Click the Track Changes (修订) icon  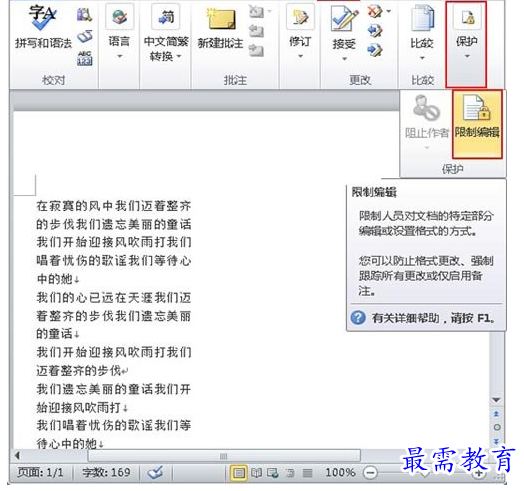tap(300, 17)
